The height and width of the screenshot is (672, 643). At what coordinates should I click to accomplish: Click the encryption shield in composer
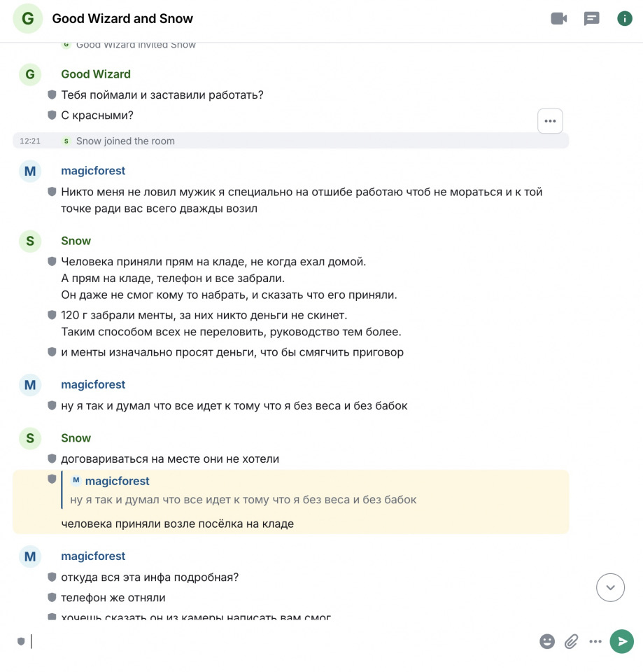[21, 642]
